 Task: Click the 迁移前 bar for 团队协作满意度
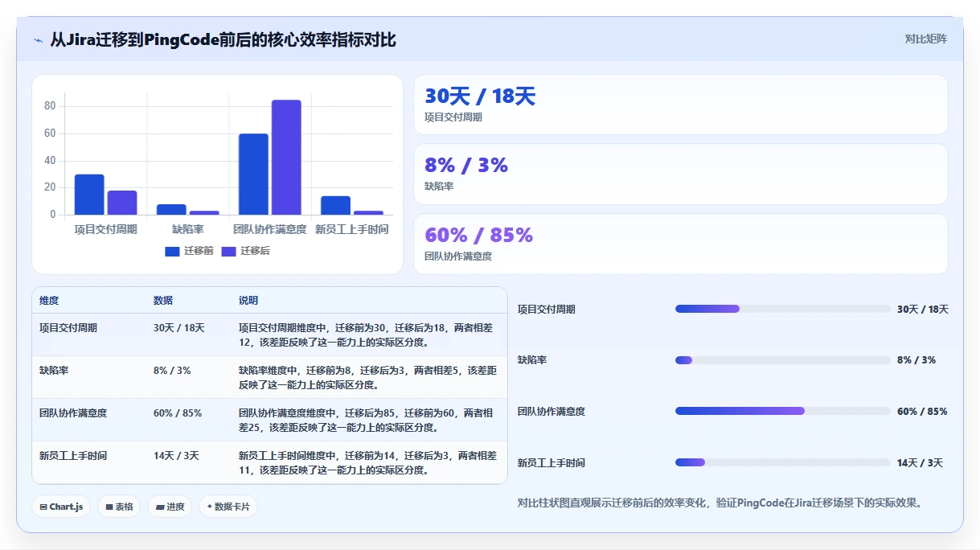[x=253, y=174]
